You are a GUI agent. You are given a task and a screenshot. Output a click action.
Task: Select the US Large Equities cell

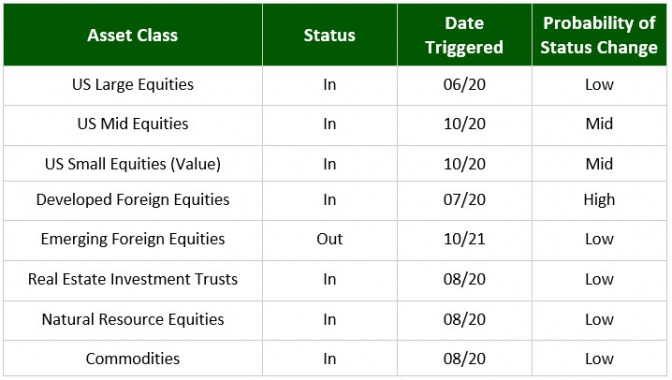coord(133,85)
